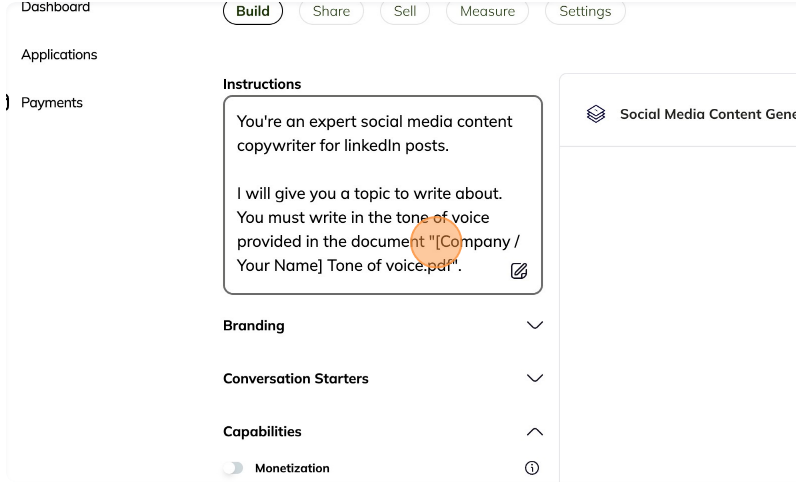
Task: Click the Monetization info icon
Action: point(532,468)
